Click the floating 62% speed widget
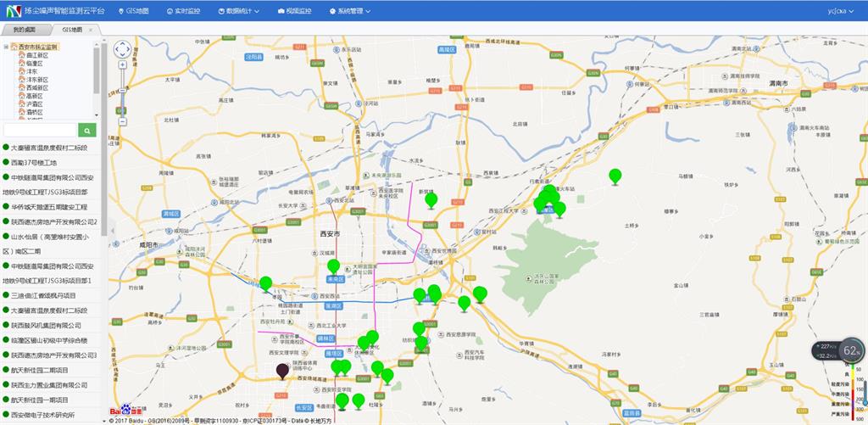Screen dimensions: 868x425 (x=838, y=350)
